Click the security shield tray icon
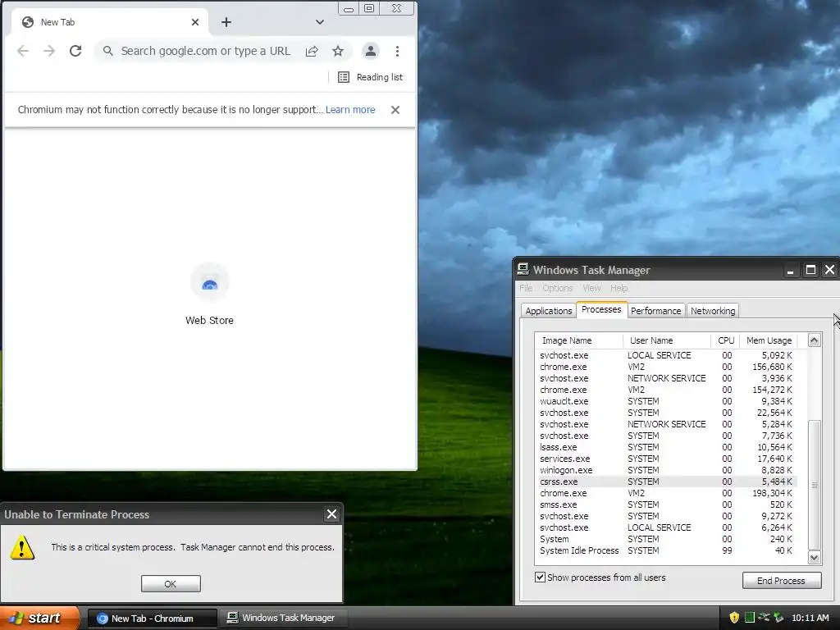Image resolution: width=840 pixels, height=630 pixels. [734, 618]
